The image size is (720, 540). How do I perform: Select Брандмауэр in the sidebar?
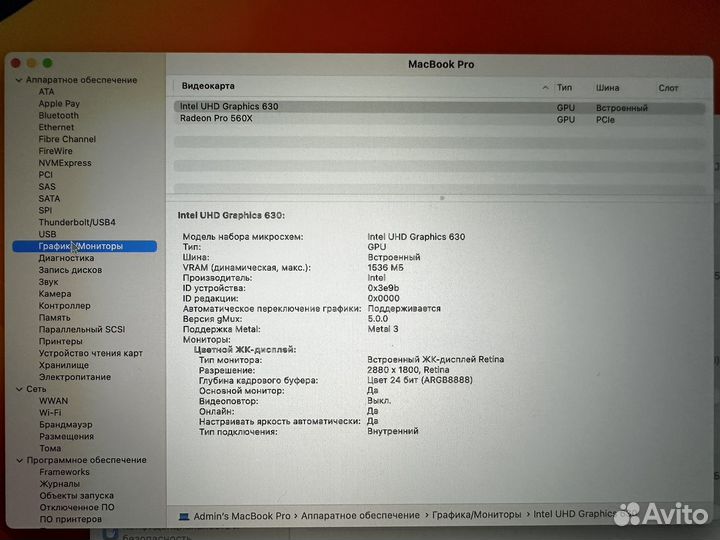click(x=66, y=425)
